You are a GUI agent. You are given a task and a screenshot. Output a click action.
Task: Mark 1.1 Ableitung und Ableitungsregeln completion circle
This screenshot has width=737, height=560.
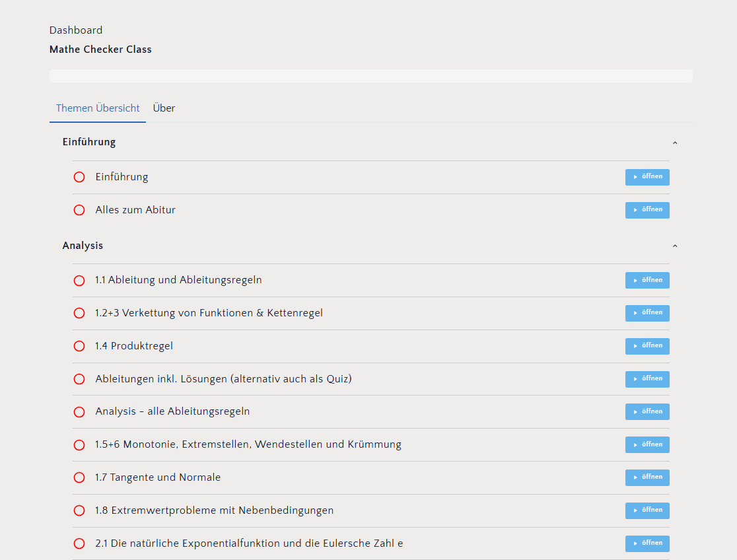79,281
